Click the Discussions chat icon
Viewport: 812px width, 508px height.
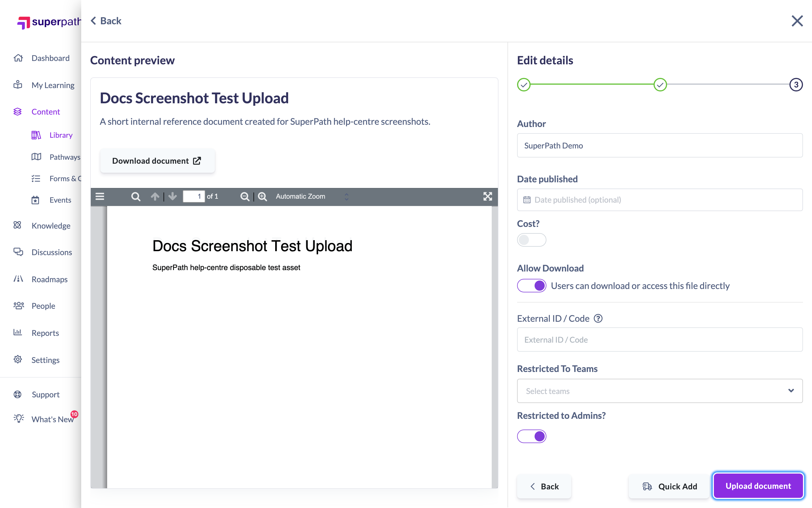18,252
